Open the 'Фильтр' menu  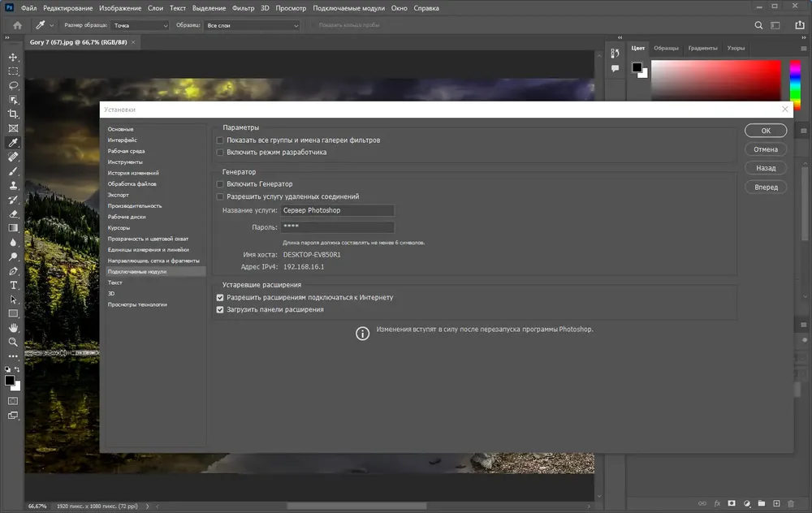coord(243,8)
